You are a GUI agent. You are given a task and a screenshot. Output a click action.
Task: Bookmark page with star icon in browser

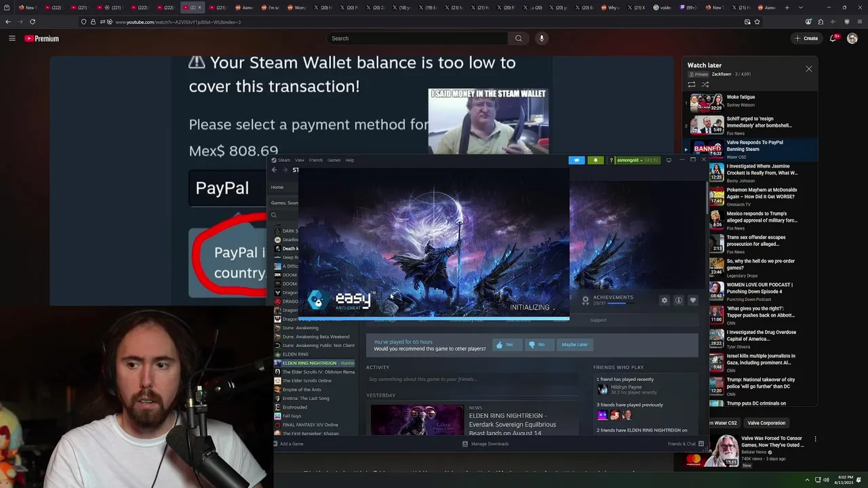click(x=757, y=22)
